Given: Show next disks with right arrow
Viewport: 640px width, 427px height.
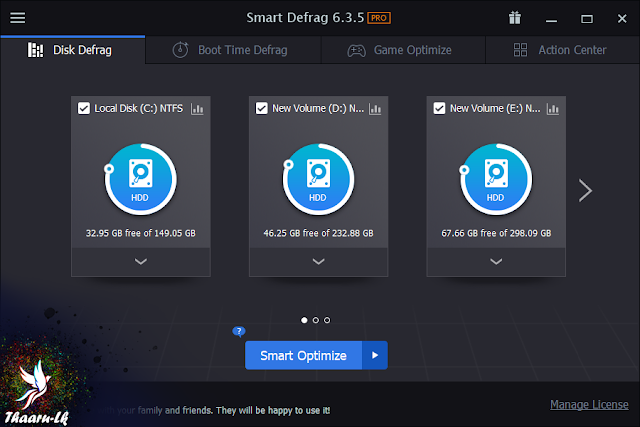Looking at the screenshot, I should [x=585, y=190].
